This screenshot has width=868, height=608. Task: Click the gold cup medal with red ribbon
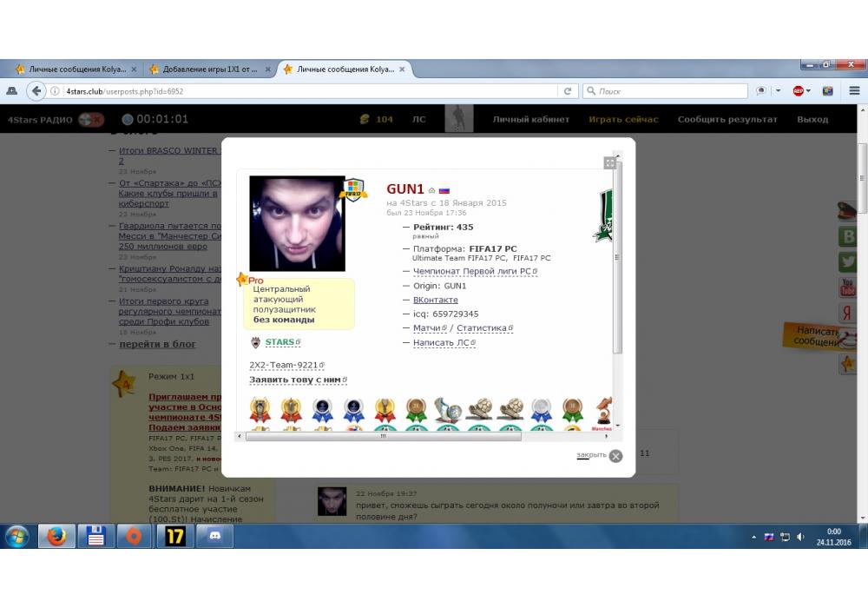[385, 410]
